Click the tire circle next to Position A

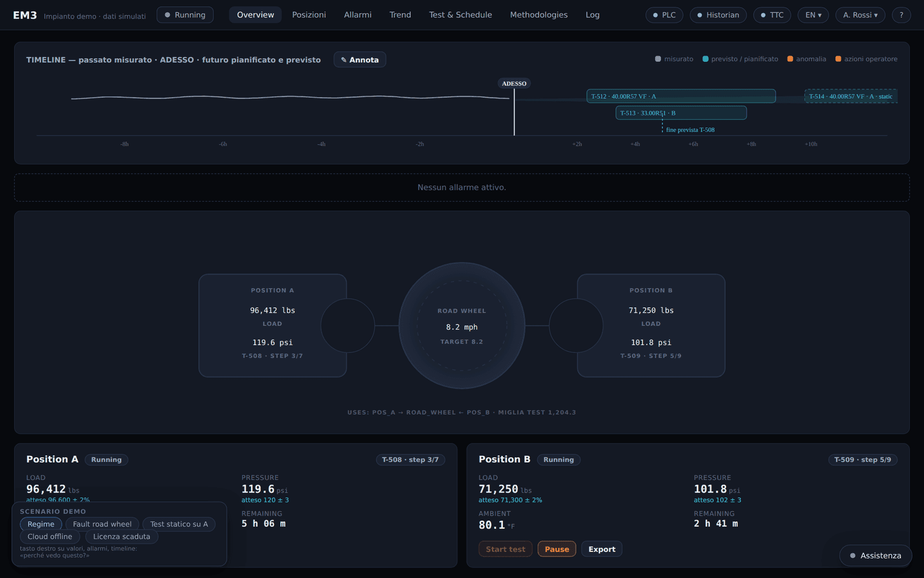(348, 325)
